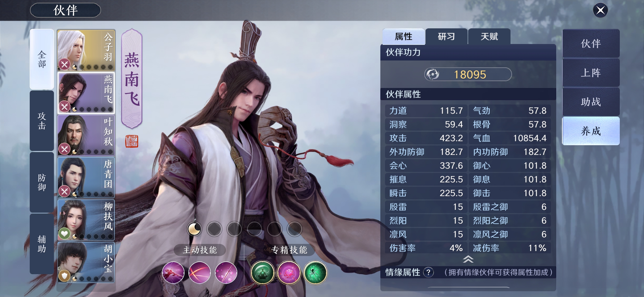Switch to the 天赋 tab
Screen dimensions: 644x297
tap(489, 36)
